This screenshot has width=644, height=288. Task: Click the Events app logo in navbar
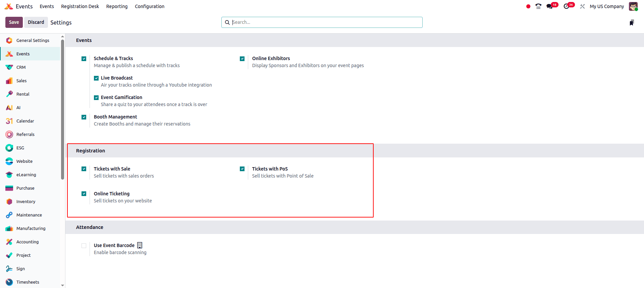point(9,6)
